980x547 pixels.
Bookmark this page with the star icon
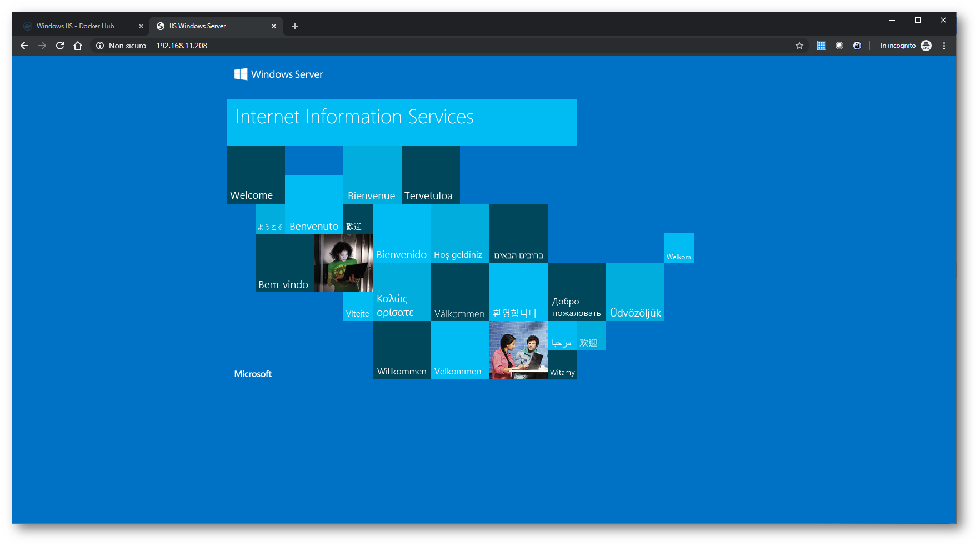tap(799, 46)
